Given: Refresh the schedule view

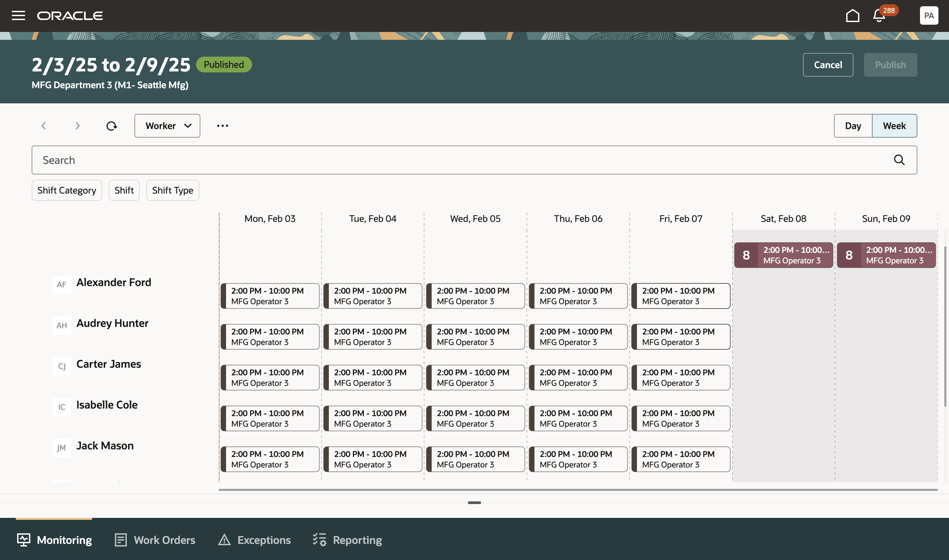Looking at the screenshot, I should (111, 126).
